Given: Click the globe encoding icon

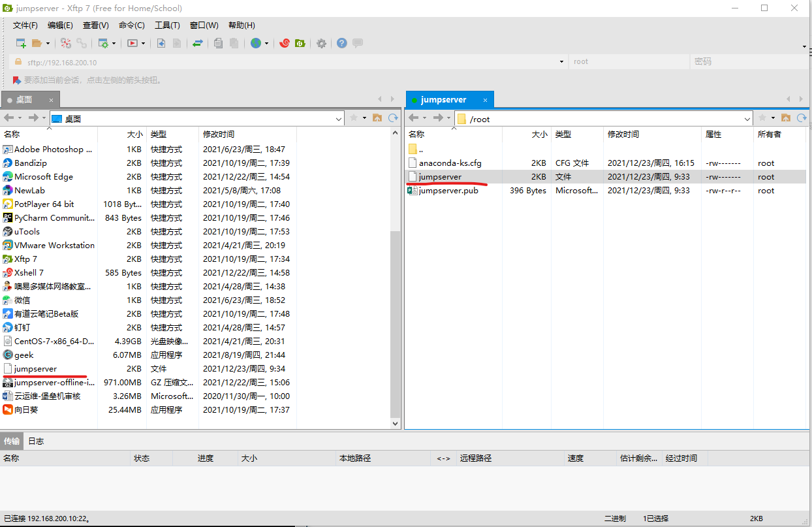Looking at the screenshot, I should click(256, 43).
